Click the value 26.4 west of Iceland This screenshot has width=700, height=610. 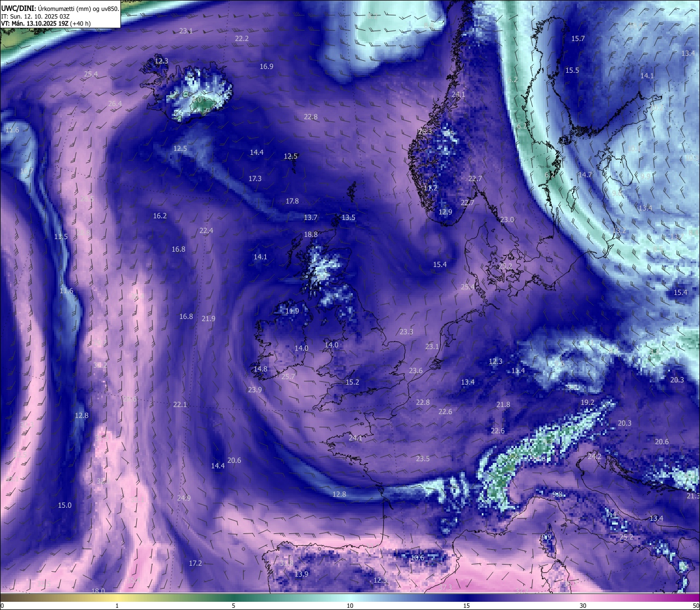click(x=115, y=103)
